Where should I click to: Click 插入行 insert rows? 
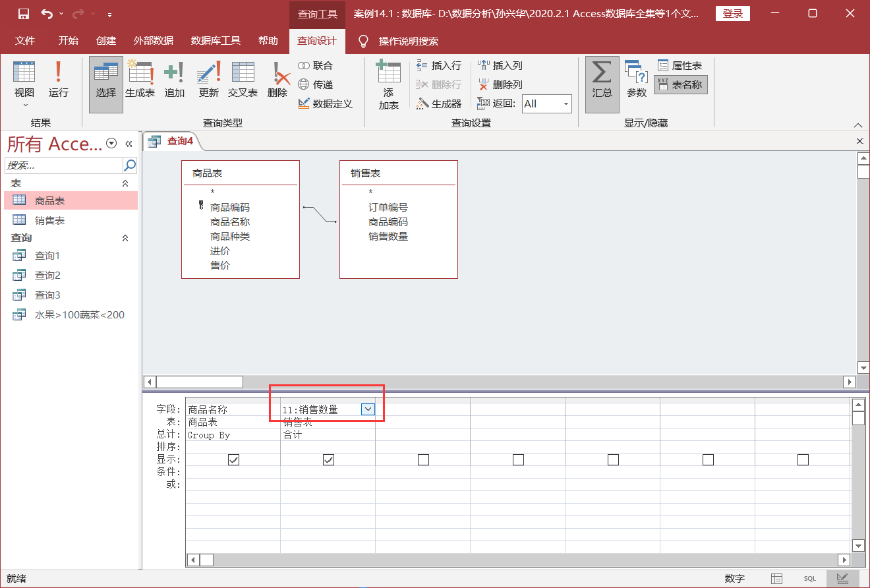pyautogui.click(x=439, y=65)
